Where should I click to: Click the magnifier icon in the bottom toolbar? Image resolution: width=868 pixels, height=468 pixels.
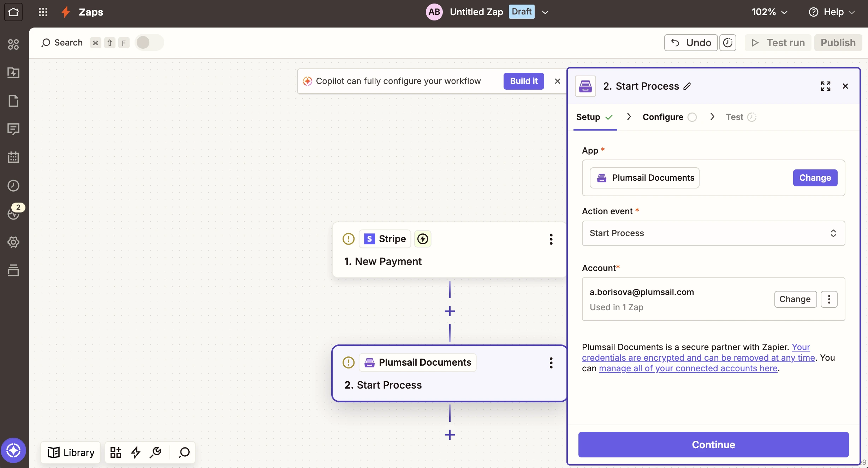point(184,452)
